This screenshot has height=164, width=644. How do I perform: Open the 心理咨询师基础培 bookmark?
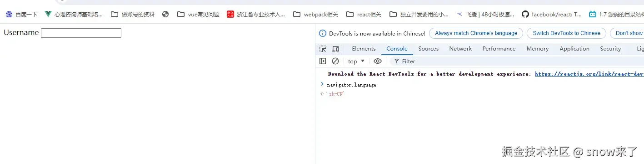pos(74,14)
